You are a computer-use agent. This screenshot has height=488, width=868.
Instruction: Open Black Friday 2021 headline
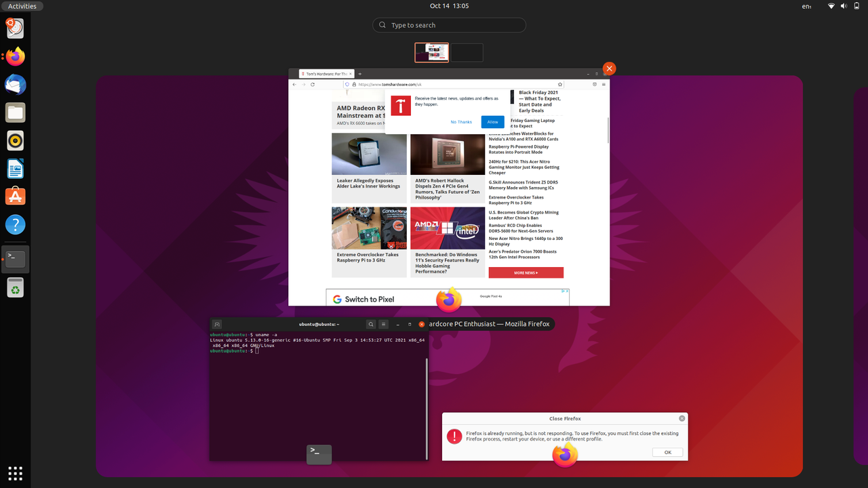point(540,102)
